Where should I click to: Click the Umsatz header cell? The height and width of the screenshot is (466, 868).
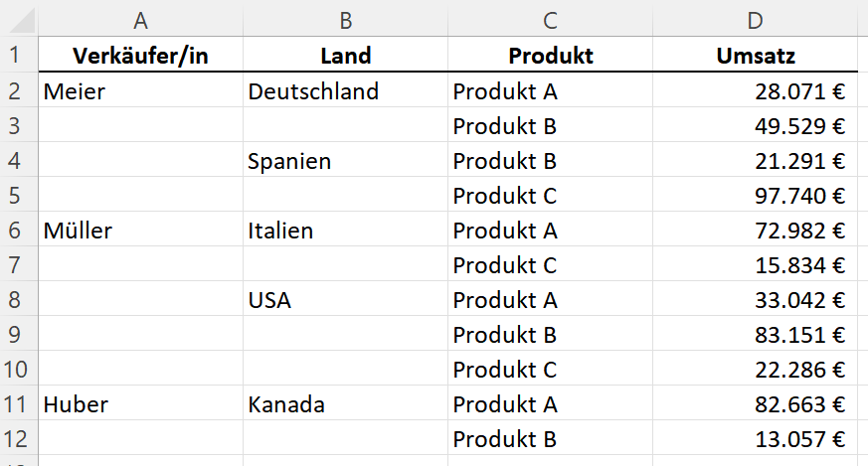pyautogui.click(x=755, y=55)
